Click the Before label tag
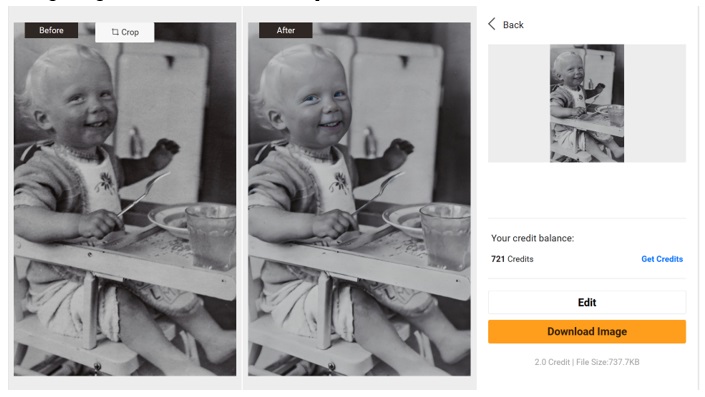The image size is (705, 397). coord(51,30)
